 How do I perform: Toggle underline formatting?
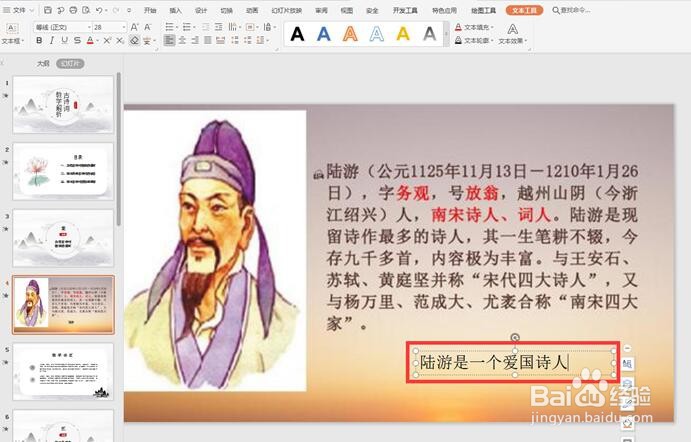coord(65,41)
